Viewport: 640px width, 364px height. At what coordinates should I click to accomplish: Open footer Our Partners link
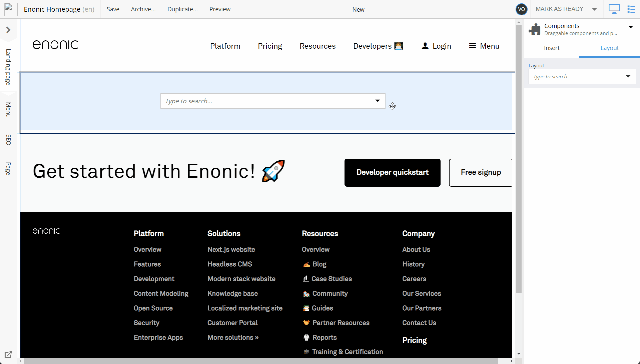coord(422,308)
